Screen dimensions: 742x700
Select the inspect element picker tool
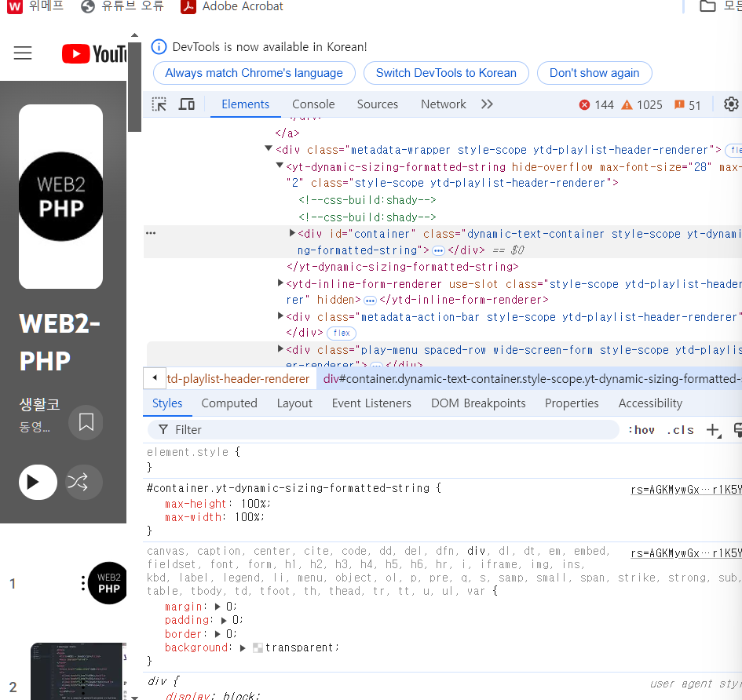point(159,104)
